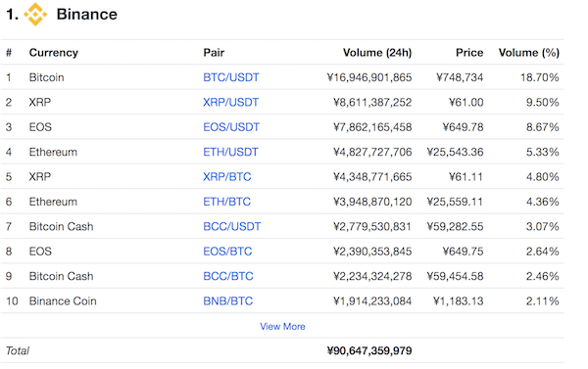Open the BNB/BTC pair link
The image size is (588, 369).
pyautogui.click(x=228, y=301)
